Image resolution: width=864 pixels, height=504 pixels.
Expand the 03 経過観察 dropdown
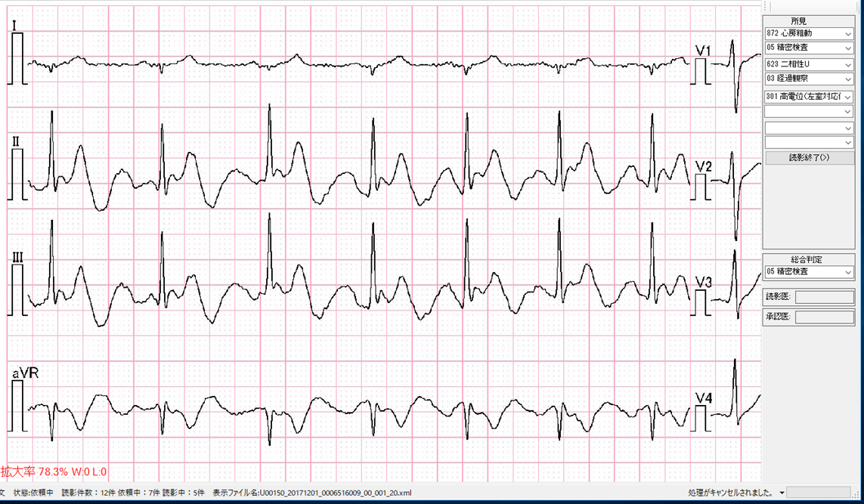click(809, 79)
